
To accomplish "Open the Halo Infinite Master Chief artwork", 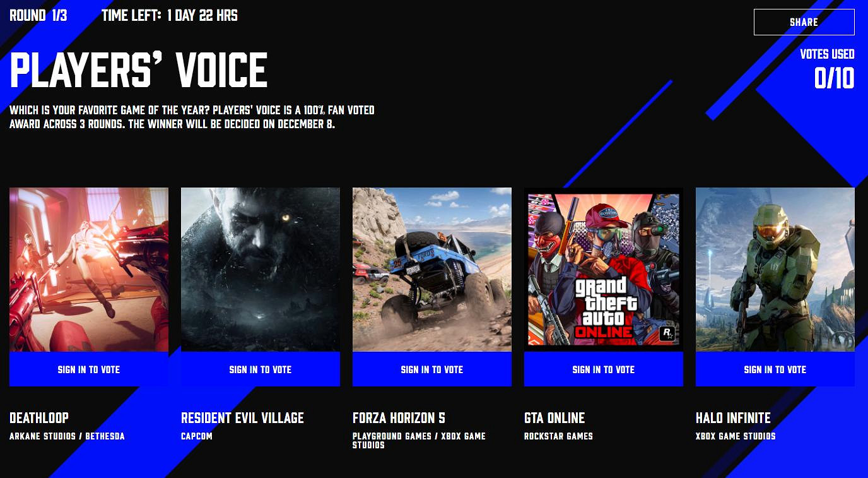I will point(775,270).
